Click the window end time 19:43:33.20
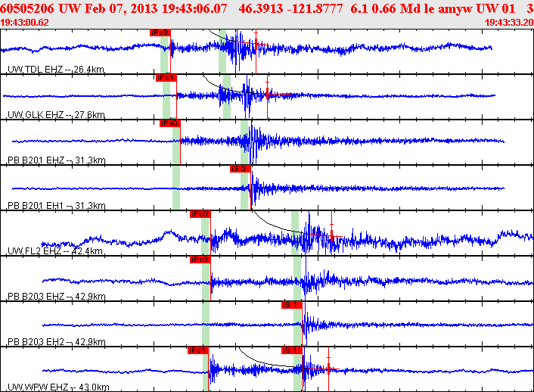This screenshot has height=392, width=534. pos(509,23)
